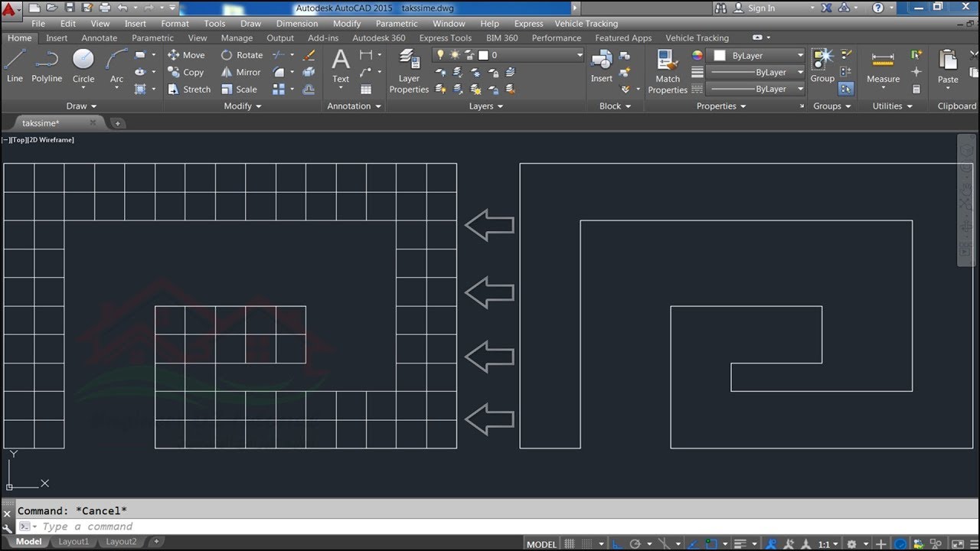Activate the Move command
980x551 pixels.
pyautogui.click(x=186, y=55)
